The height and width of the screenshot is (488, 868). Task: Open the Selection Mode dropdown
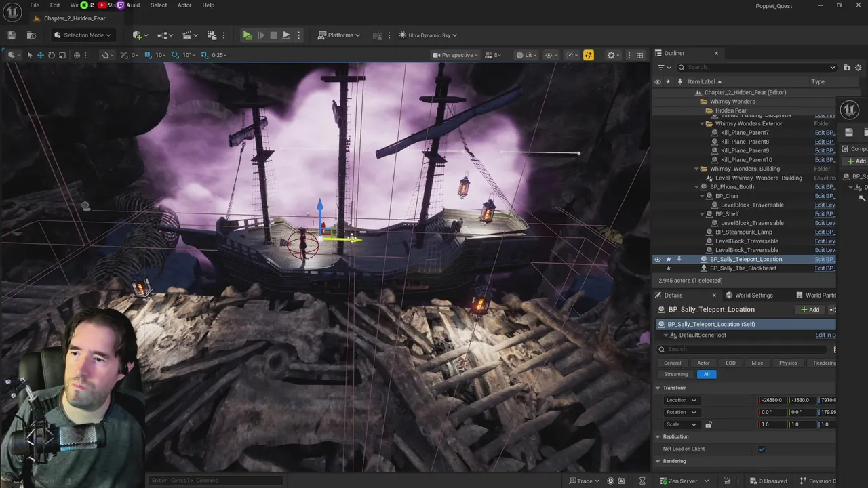click(82, 35)
